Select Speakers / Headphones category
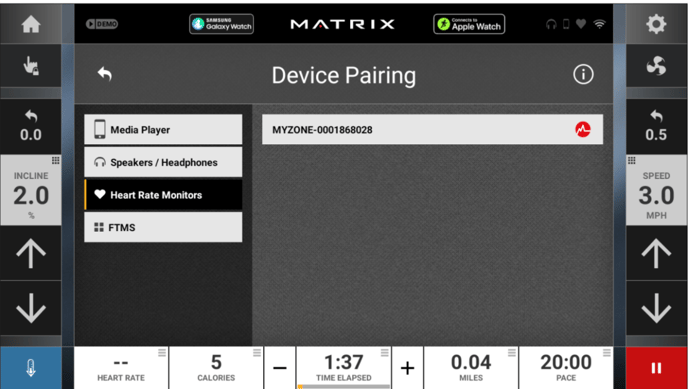The height and width of the screenshot is (389, 688). [x=163, y=162]
